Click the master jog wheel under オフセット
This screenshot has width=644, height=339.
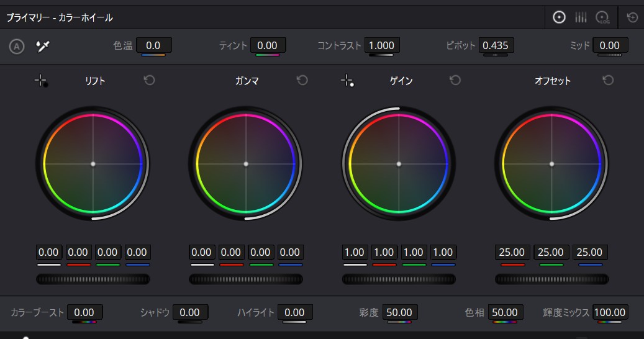coord(551,279)
